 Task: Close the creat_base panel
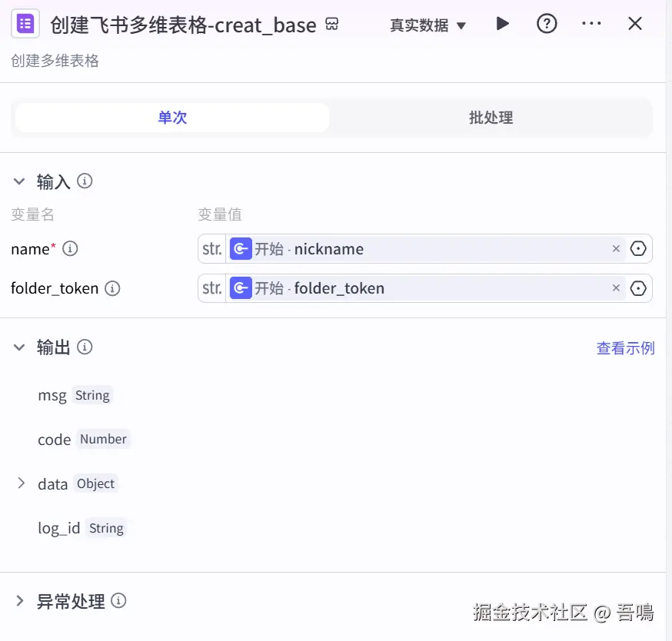point(635,24)
